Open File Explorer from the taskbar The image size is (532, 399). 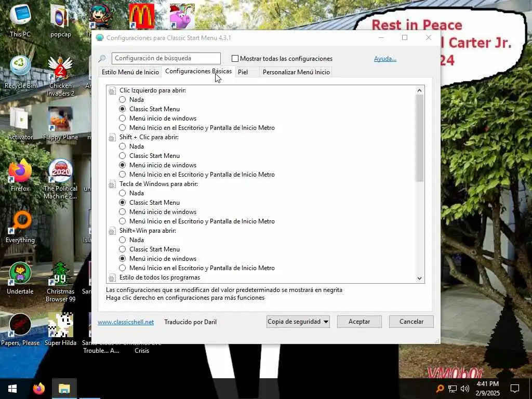pyautogui.click(x=64, y=389)
